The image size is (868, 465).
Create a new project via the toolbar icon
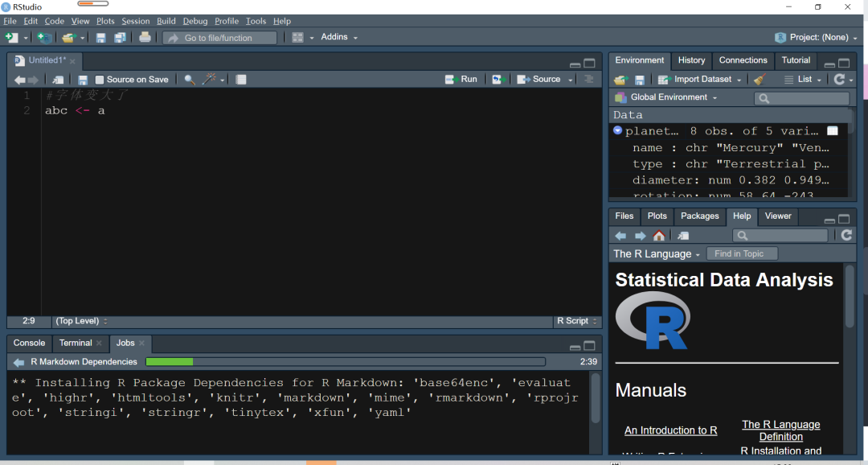[43, 38]
